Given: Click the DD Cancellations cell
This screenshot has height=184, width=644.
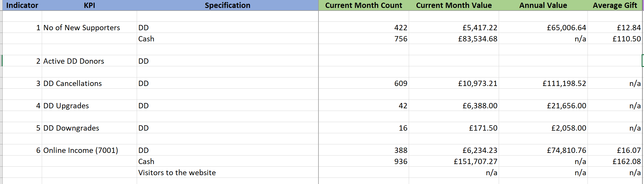Looking at the screenshot, I should [x=89, y=83].
